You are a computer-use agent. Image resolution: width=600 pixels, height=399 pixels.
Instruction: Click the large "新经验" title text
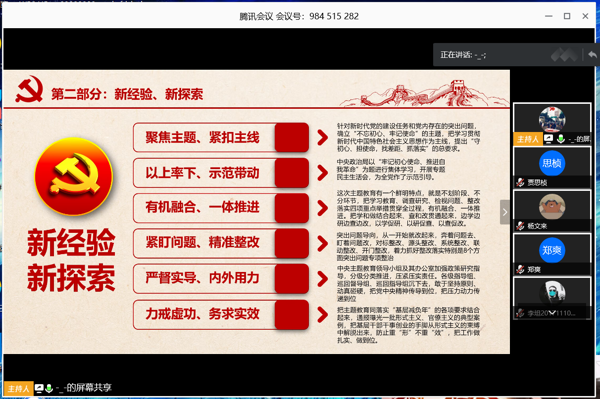point(71,243)
